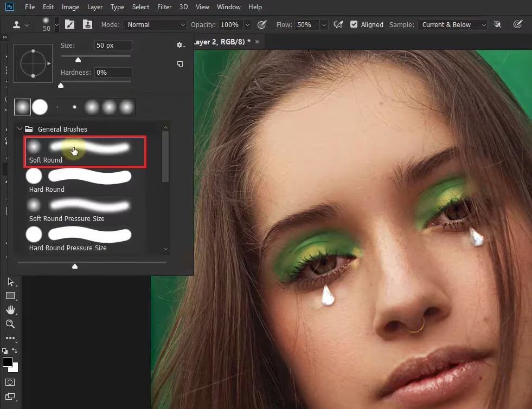Image resolution: width=532 pixels, height=409 pixels.
Task: Open the Clone Source panel icon
Action: tap(87, 24)
